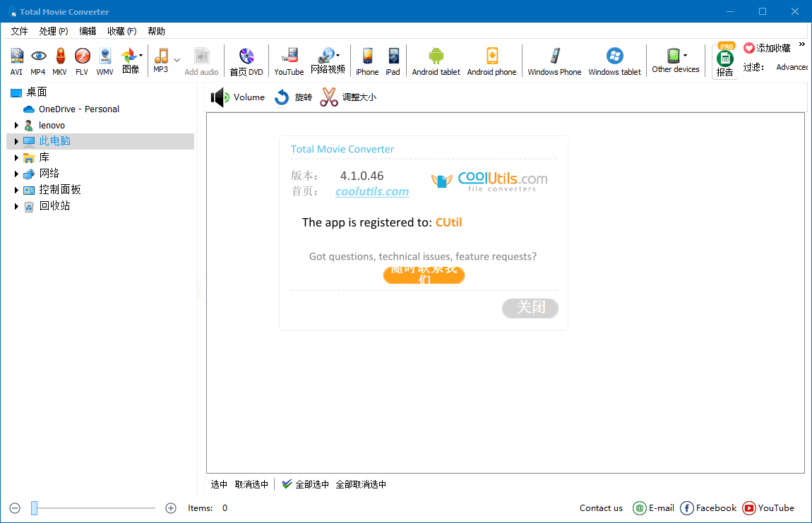Select the MKV output format
This screenshot has width=812, height=523.
click(x=59, y=61)
